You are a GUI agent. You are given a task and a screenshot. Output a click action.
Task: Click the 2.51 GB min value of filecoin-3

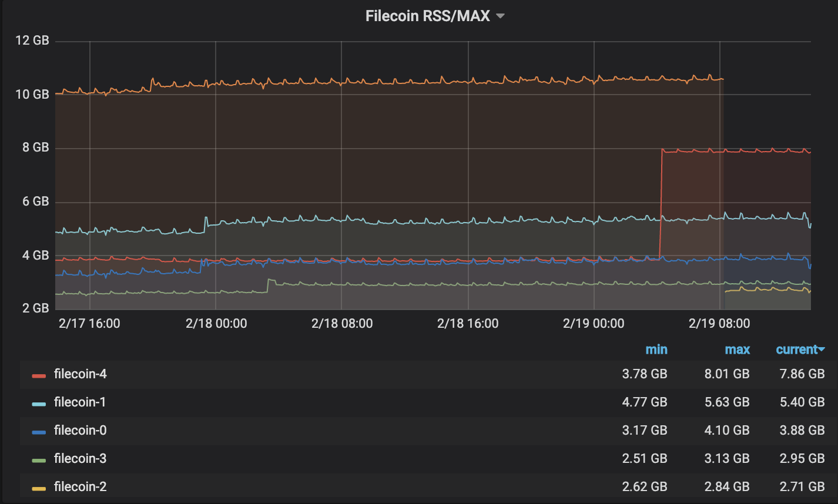tap(645, 459)
